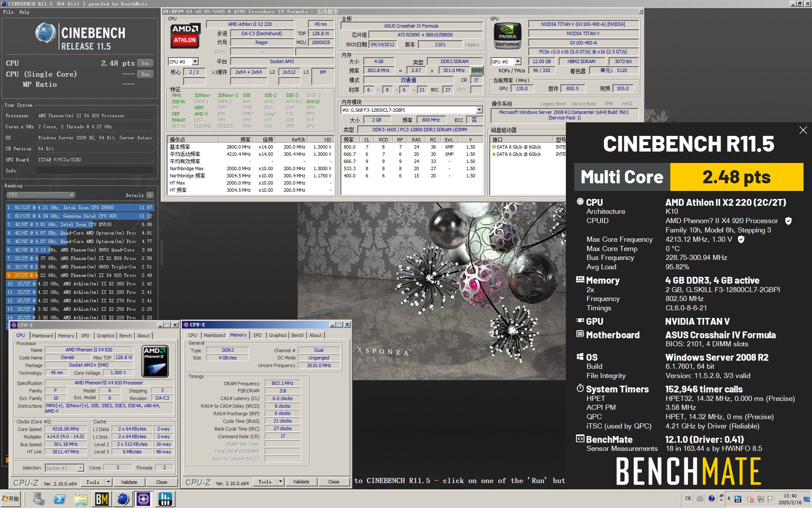Switch to Cinebench via taskbar sphere icon
Image resolution: width=812 pixels, height=508 pixels.
click(x=123, y=499)
